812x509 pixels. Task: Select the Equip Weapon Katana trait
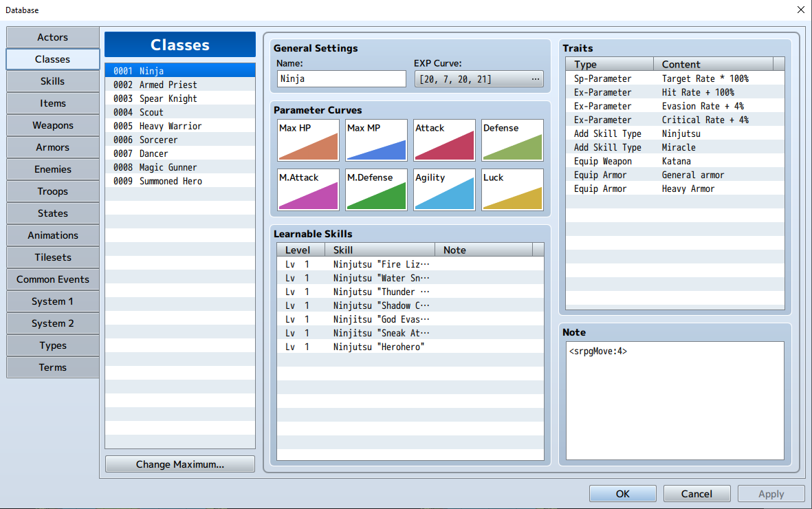[x=674, y=161]
